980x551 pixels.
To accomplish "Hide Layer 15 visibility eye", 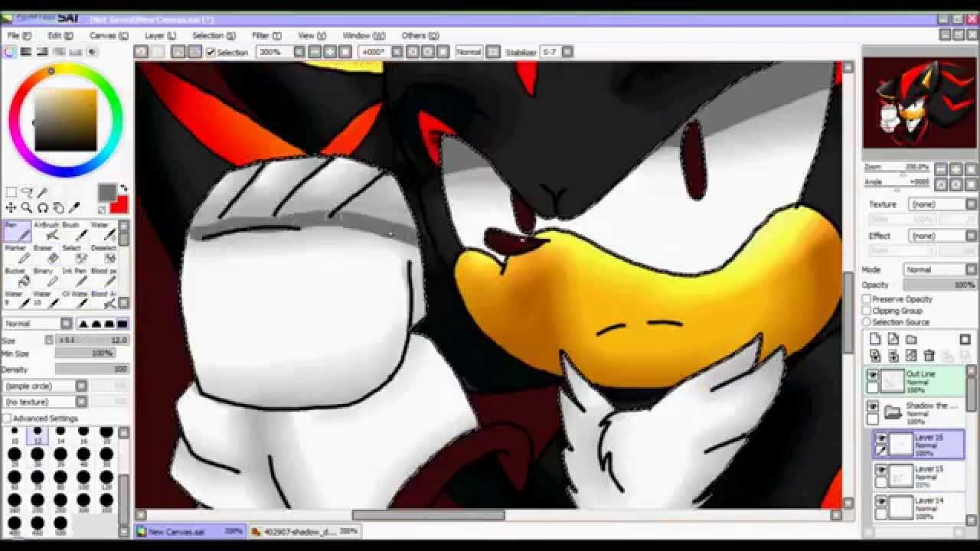I will pyautogui.click(x=881, y=470).
